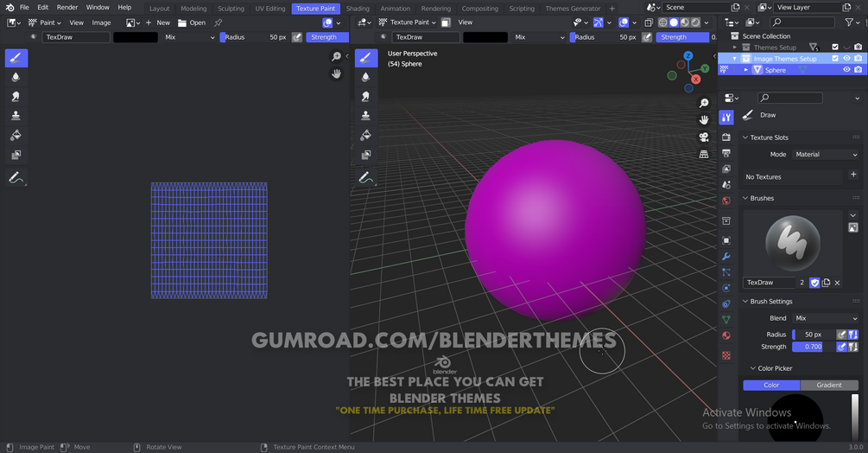Click the New image button
The image size is (868, 453).
coord(158,22)
